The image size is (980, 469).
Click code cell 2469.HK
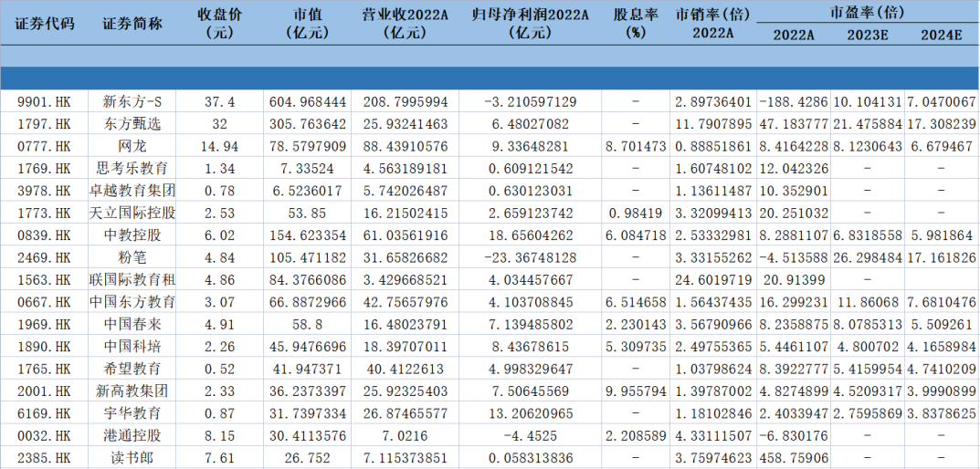pyautogui.click(x=45, y=256)
